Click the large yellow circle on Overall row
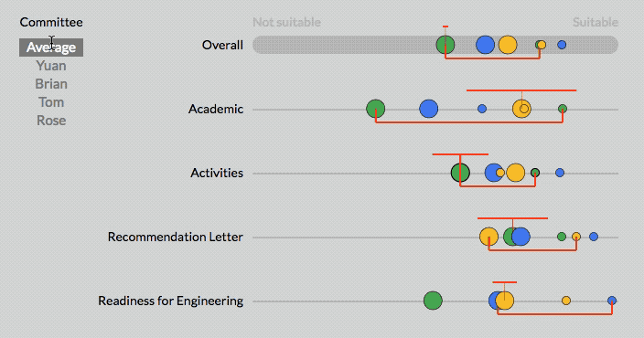The width and height of the screenshot is (644, 338). [x=508, y=45]
